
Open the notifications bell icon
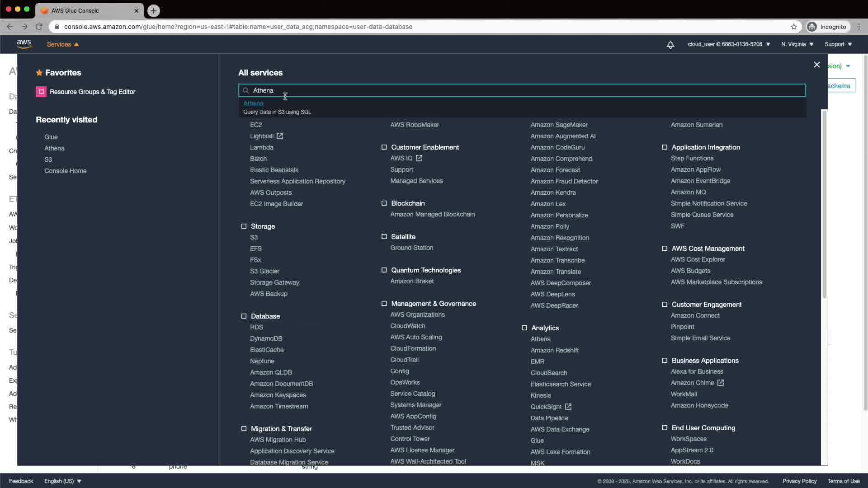[670, 44]
